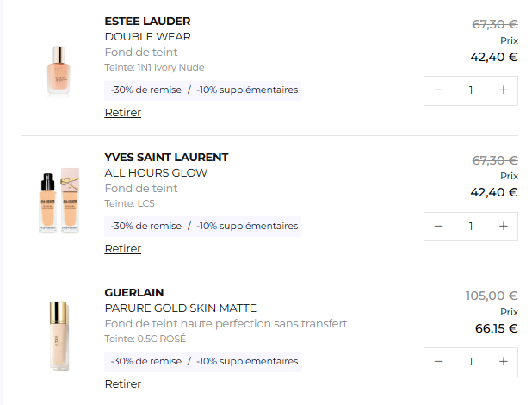The image size is (532, 405).
Task: Decrease Guerlain Parure Gold quantity
Action: 438,361
